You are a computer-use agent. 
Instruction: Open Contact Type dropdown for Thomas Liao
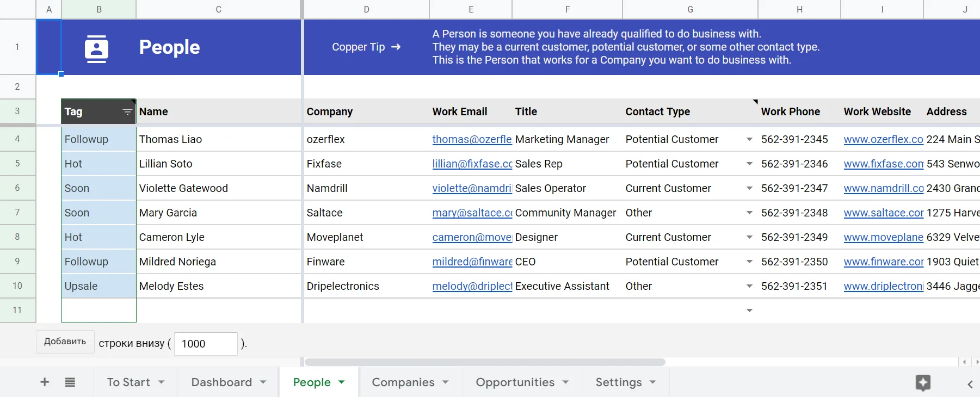click(749, 139)
